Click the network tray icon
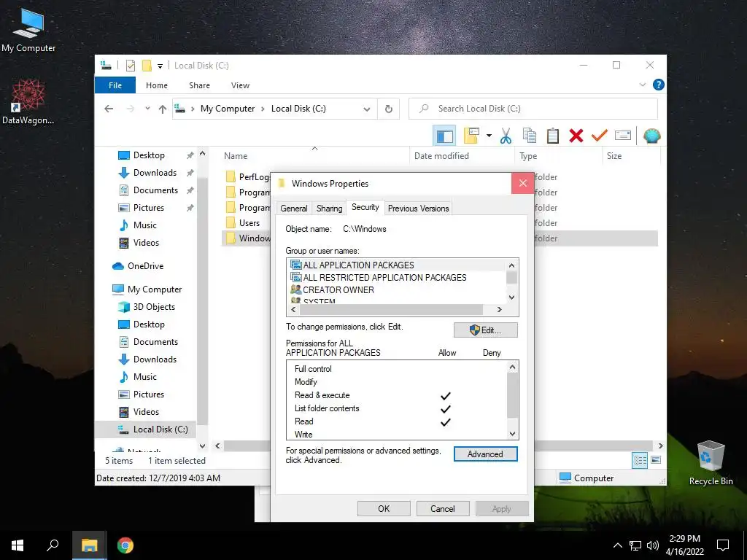Image resolution: width=747 pixels, height=560 pixels. coord(635,545)
